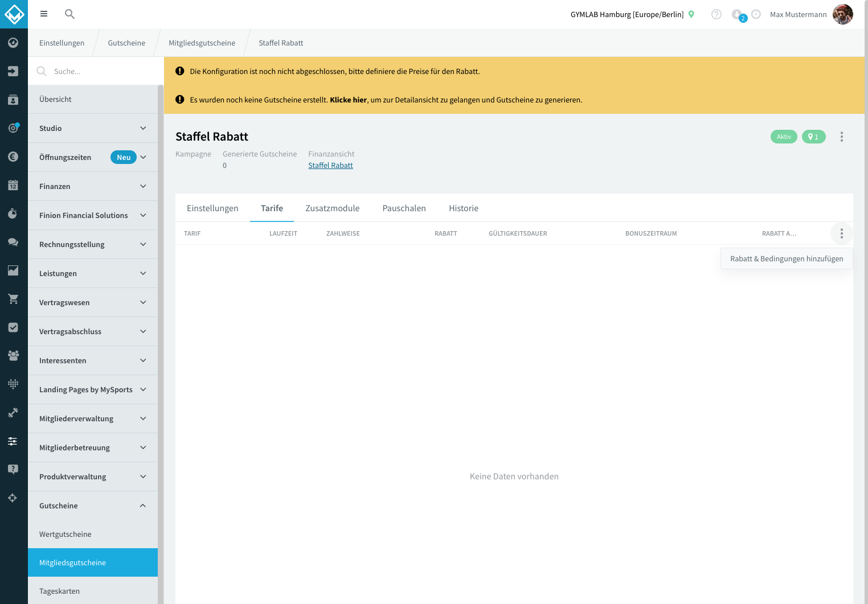Switch to the Historie tab

(x=464, y=208)
